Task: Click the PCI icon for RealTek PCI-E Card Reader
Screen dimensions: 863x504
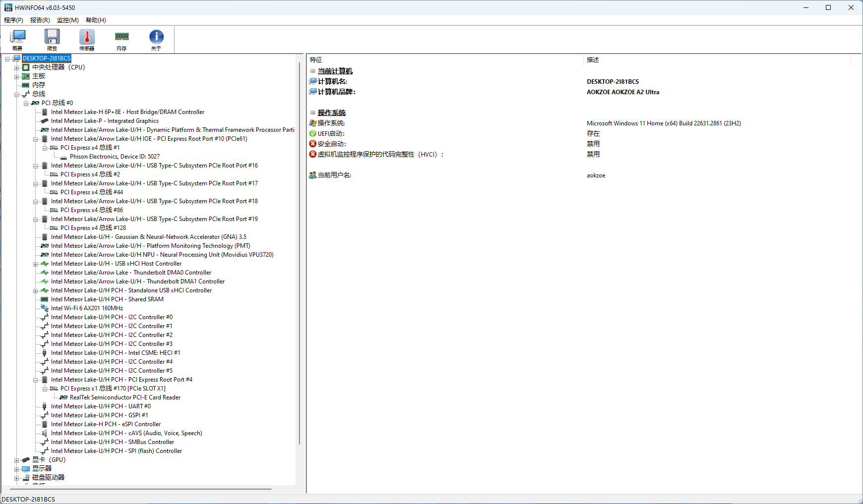Action: coord(63,397)
